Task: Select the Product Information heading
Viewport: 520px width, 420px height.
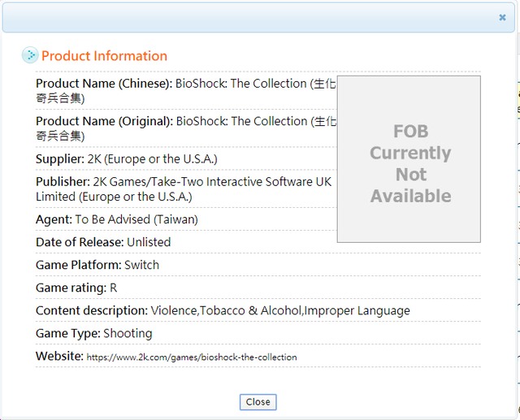Action: 104,56
